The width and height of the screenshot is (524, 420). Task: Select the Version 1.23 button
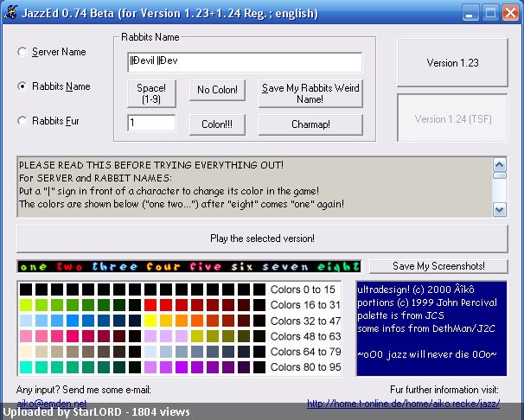coord(452,63)
